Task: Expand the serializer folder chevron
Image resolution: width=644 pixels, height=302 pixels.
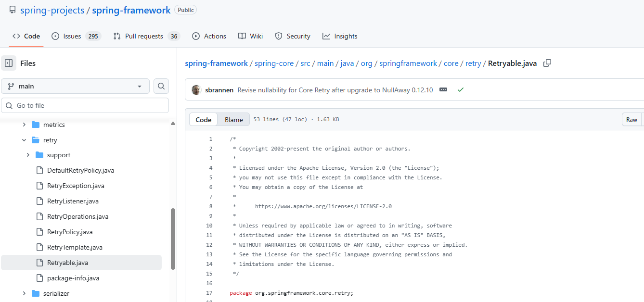Action: coord(24,293)
